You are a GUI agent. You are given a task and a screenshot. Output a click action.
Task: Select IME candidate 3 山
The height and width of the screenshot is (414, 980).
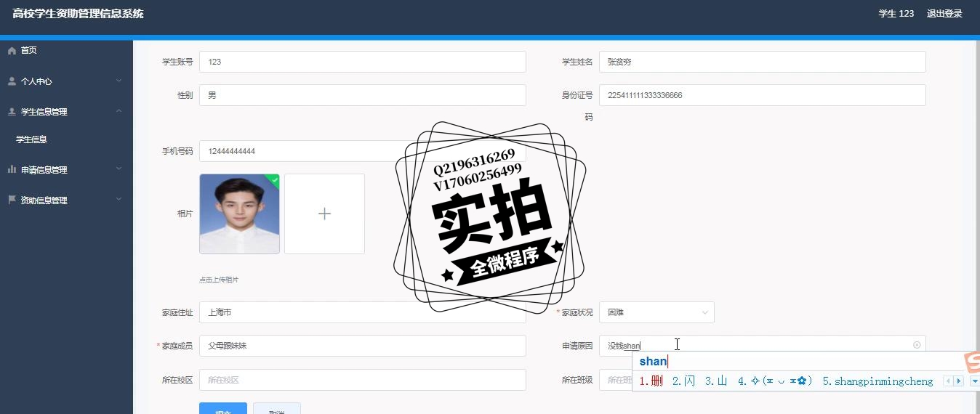coord(717,381)
